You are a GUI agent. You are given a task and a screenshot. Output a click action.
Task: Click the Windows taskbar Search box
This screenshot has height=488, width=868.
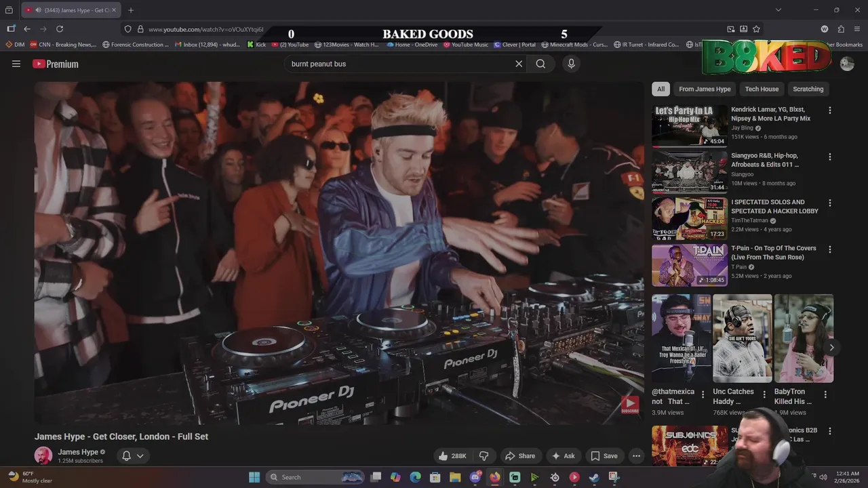coord(315,477)
